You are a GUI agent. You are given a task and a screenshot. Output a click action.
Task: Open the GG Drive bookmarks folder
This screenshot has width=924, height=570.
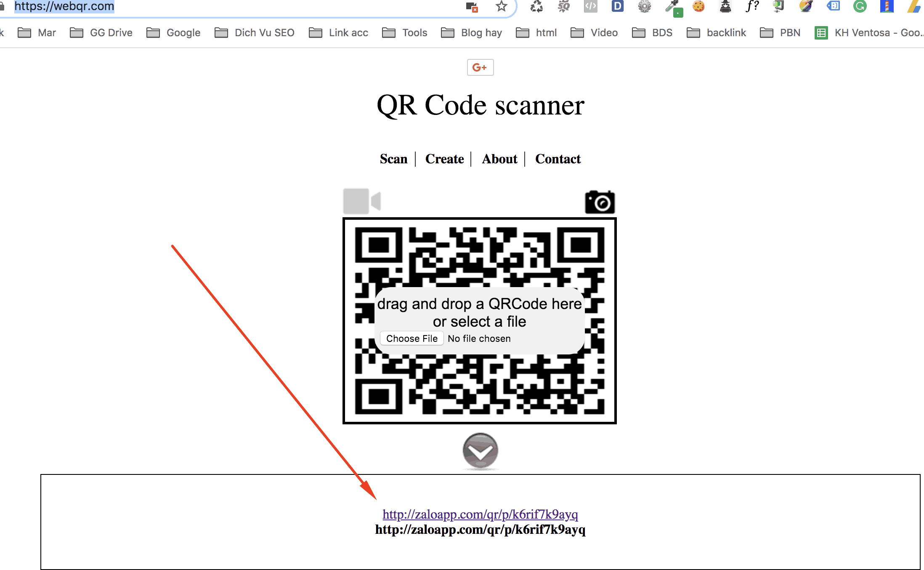coord(101,33)
